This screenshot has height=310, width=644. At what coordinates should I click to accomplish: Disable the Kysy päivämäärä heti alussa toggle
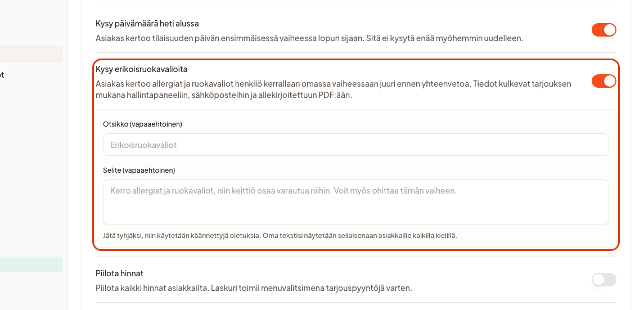[x=604, y=30]
